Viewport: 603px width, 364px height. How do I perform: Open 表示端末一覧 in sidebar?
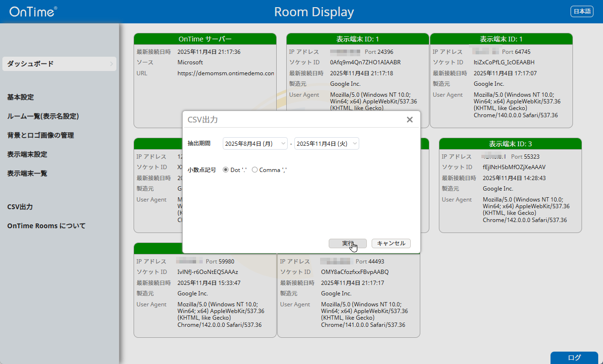27,173
